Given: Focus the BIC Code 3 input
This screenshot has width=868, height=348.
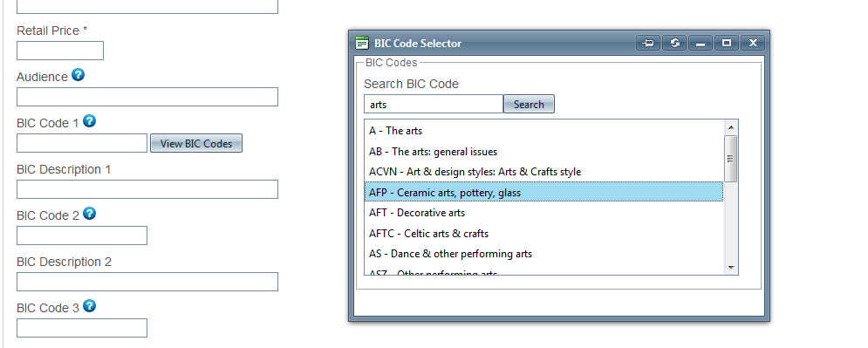Looking at the screenshot, I should click(x=82, y=328).
